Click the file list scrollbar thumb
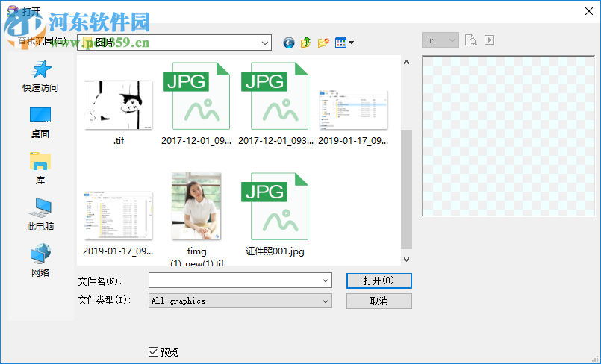Image resolution: width=601 pixels, height=364 pixels. (406, 189)
